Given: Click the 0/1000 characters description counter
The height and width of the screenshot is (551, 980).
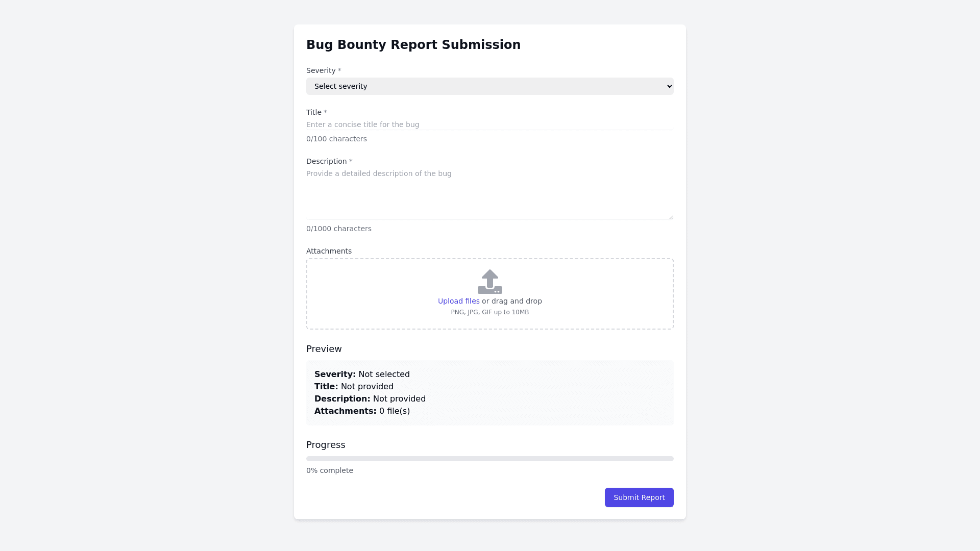Looking at the screenshot, I should click(x=338, y=229).
